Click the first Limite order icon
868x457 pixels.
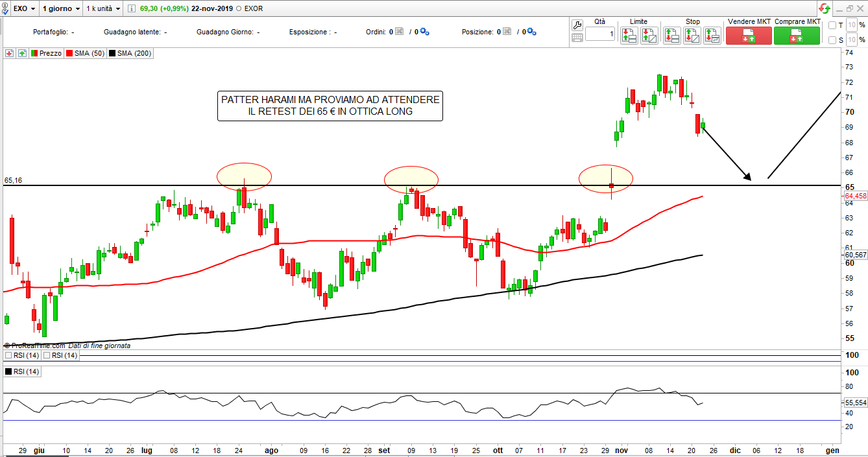(x=629, y=36)
